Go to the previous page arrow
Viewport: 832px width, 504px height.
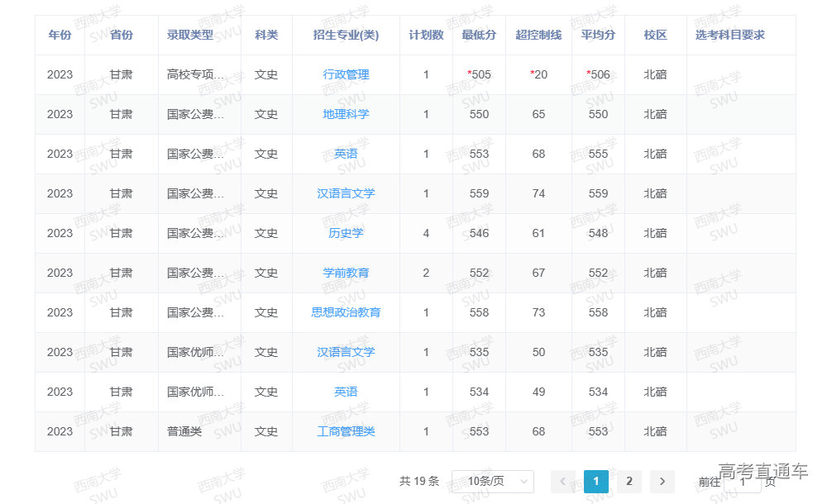(x=563, y=482)
